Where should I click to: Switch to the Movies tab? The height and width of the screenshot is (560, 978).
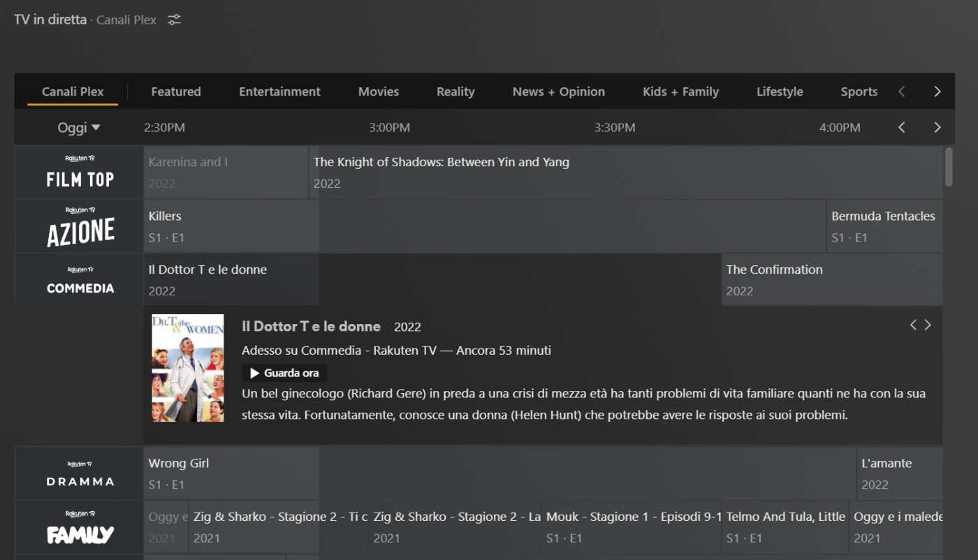coord(379,91)
